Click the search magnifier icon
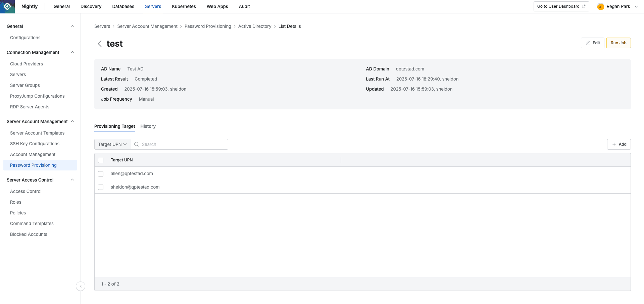 click(137, 144)
